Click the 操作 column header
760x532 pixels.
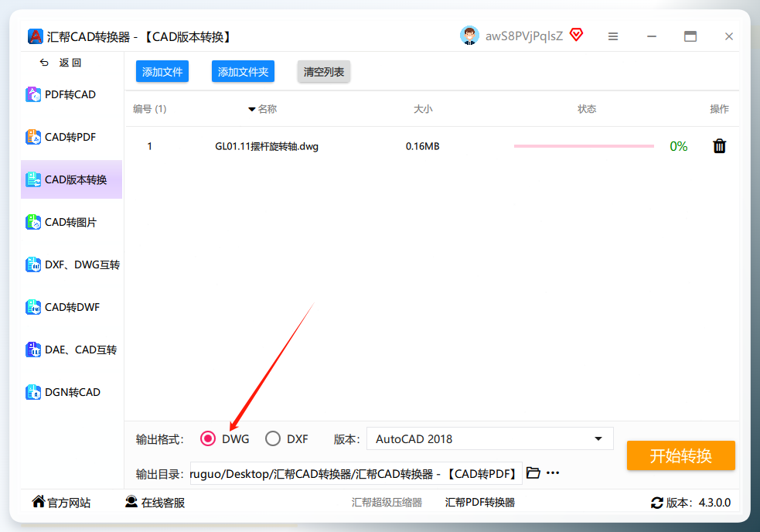pos(719,108)
